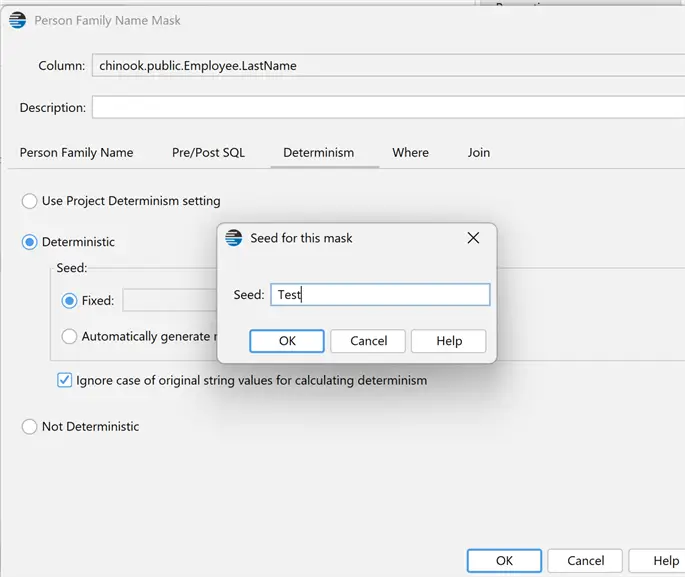Screen dimensions: 685x577
Task: Click the Seed field containing Test
Action: tap(380, 294)
